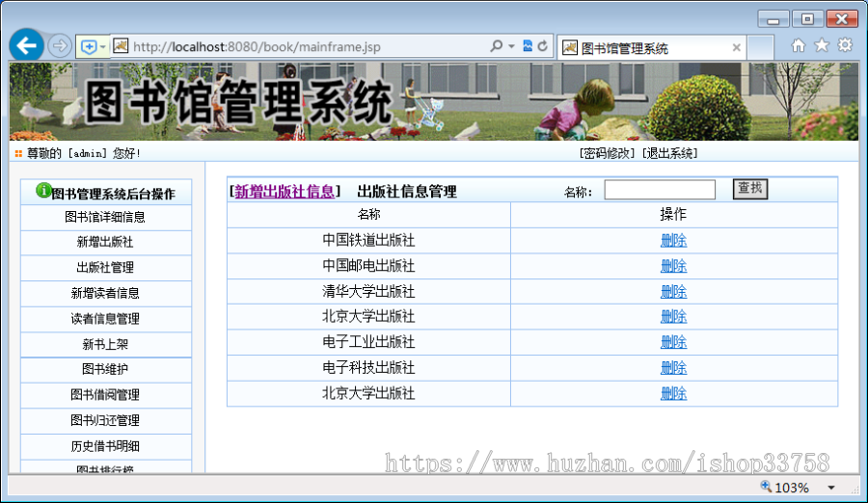Image resolution: width=868 pixels, height=503 pixels.
Task: Click the browser Forward arrow button
Action: [59, 46]
